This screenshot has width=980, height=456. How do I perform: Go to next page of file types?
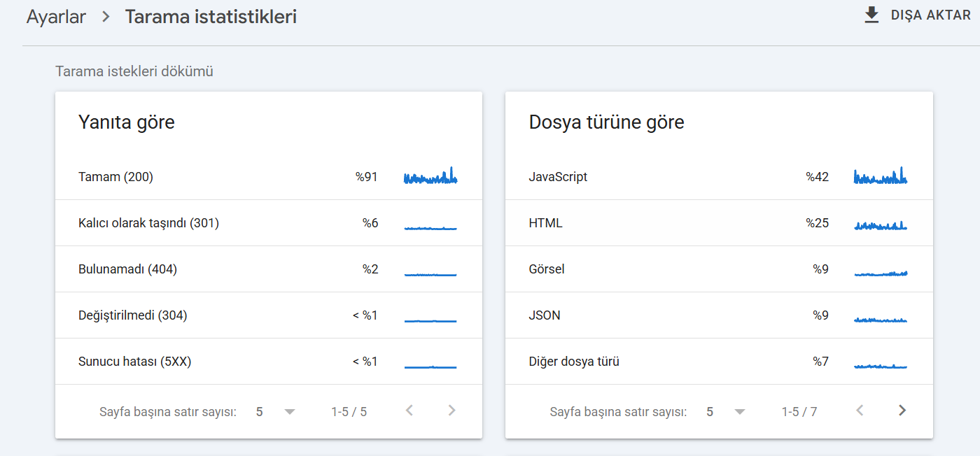[x=902, y=411]
